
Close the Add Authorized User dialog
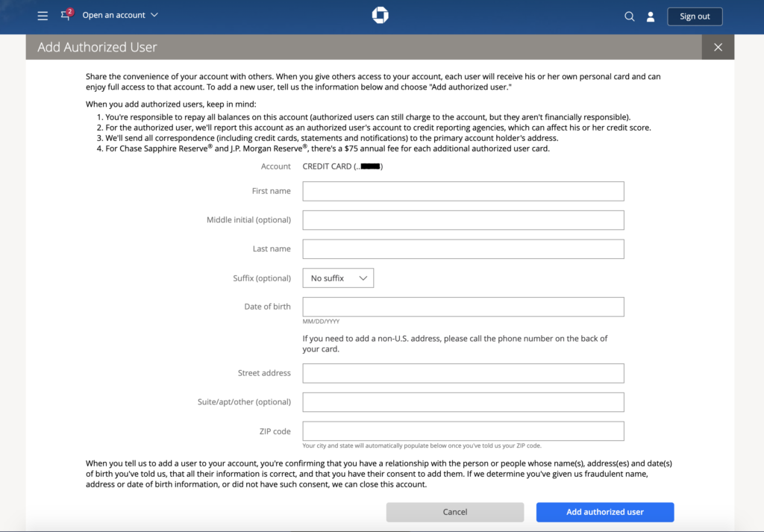click(718, 47)
